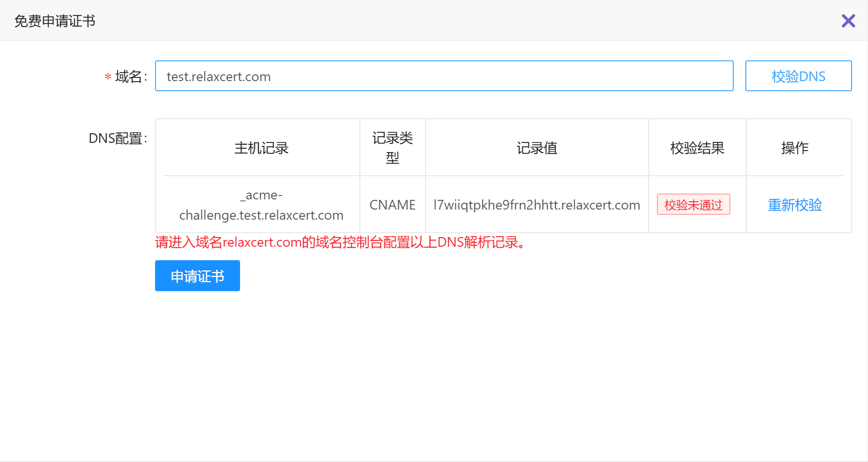Click the 申请证书 button
This screenshot has width=868, height=462.
[x=197, y=276]
